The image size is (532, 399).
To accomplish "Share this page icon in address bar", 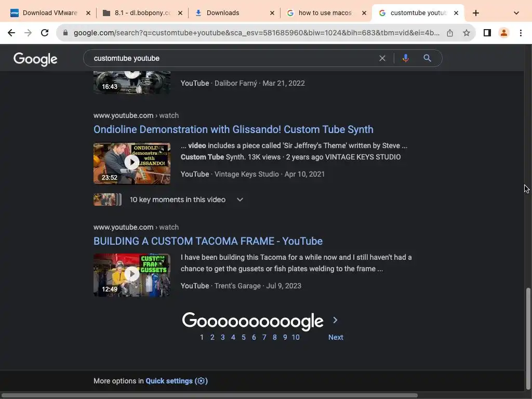I will coord(450,33).
